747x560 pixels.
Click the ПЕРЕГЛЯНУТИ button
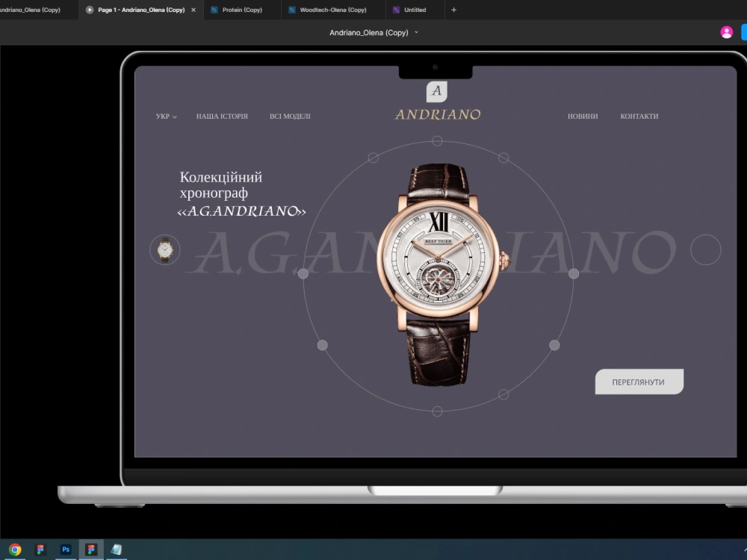[x=639, y=382]
